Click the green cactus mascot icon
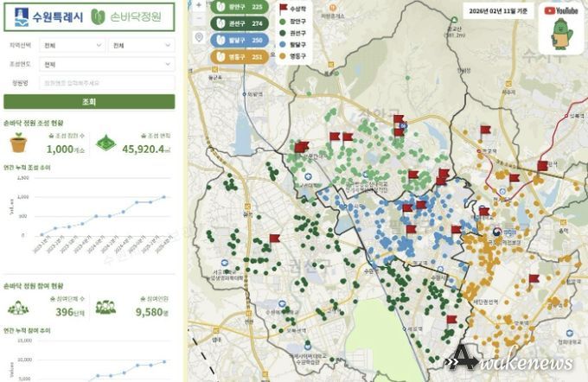Image resolution: width=588 pixels, height=382 pixels. pos(561,35)
